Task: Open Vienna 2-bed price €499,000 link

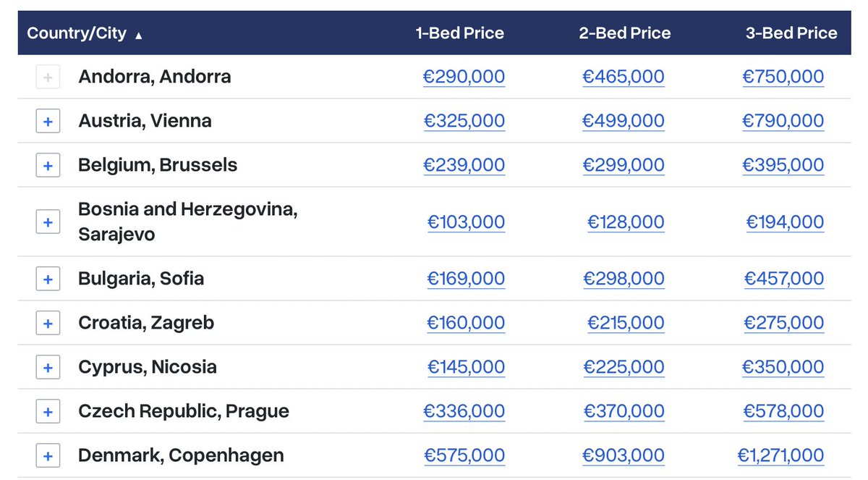Action: (x=624, y=121)
